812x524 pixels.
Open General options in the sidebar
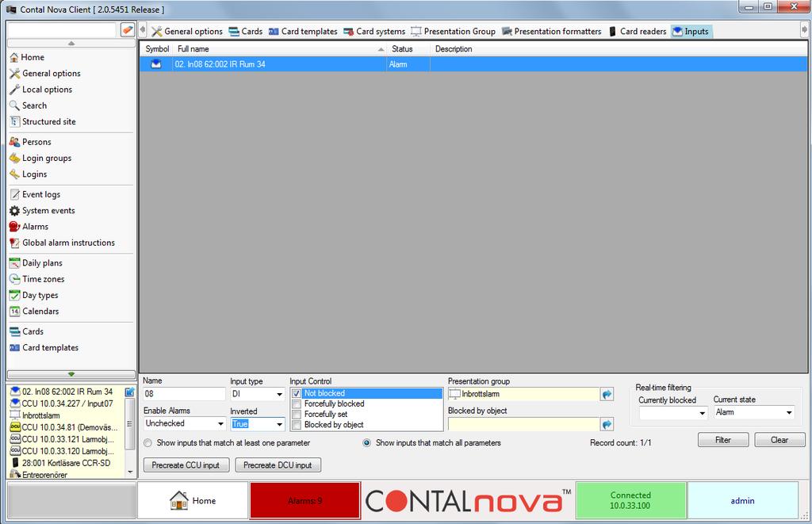click(x=45, y=73)
